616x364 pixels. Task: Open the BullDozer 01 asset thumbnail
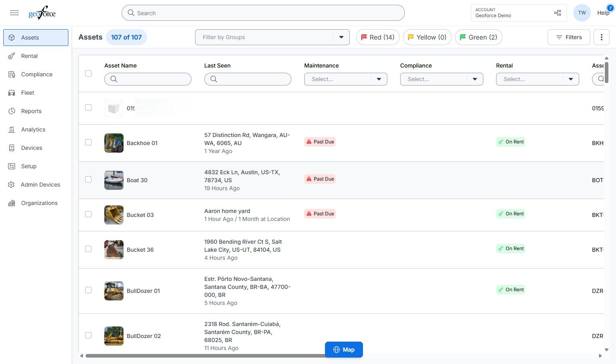click(x=114, y=291)
